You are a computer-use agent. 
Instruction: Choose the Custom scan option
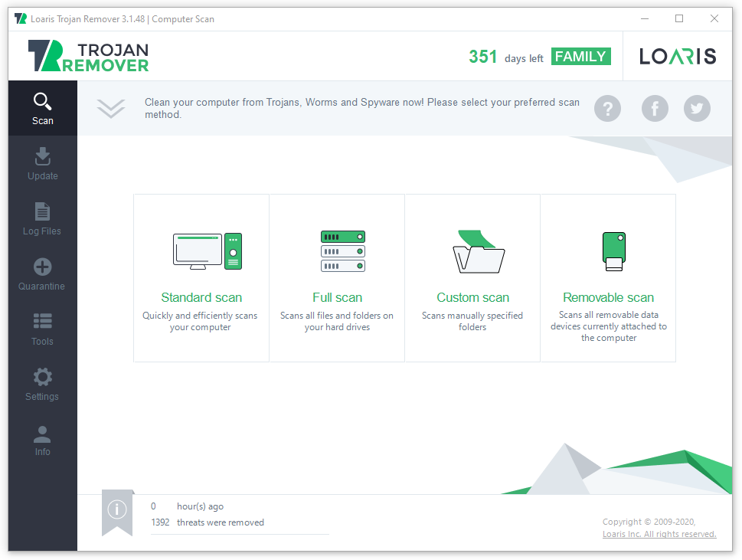[472, 277]
